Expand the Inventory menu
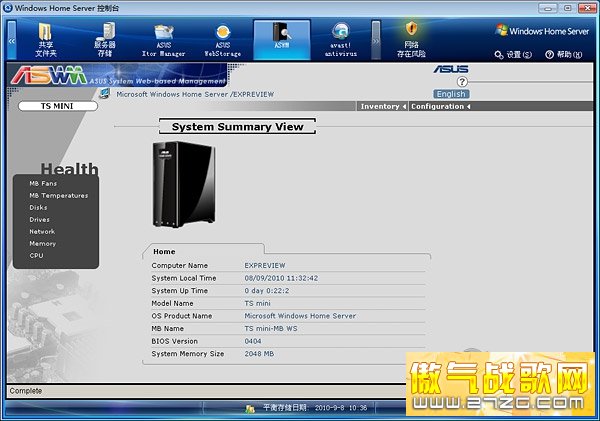The height and width of the screenshot is (421, 600). (383, 106)
